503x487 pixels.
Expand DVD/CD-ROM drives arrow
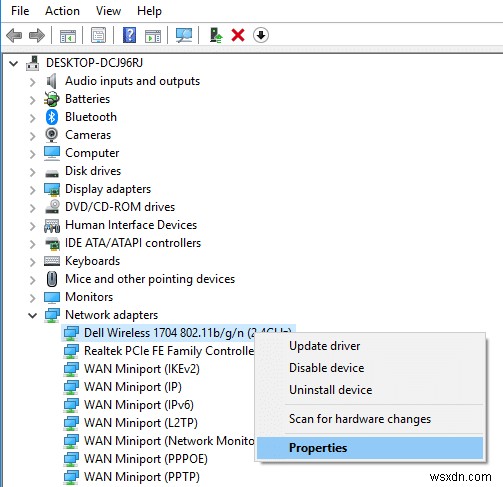pos(32,208)
